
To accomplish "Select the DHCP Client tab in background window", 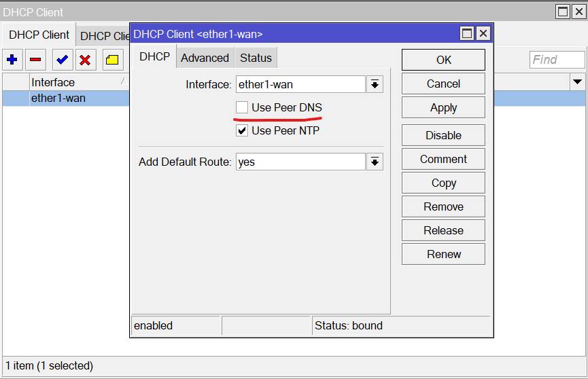I will point(39,35).
